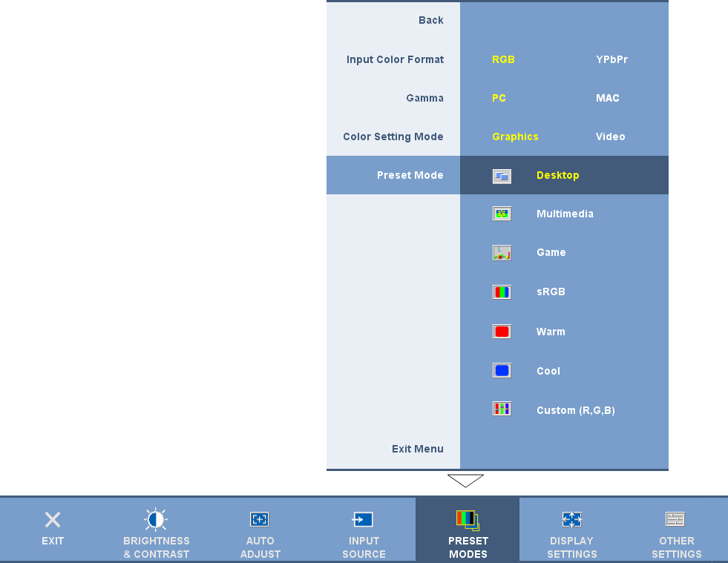728x563 pixels.
Task: Click the Input Source arrow icon
Action: pos(363,519)
